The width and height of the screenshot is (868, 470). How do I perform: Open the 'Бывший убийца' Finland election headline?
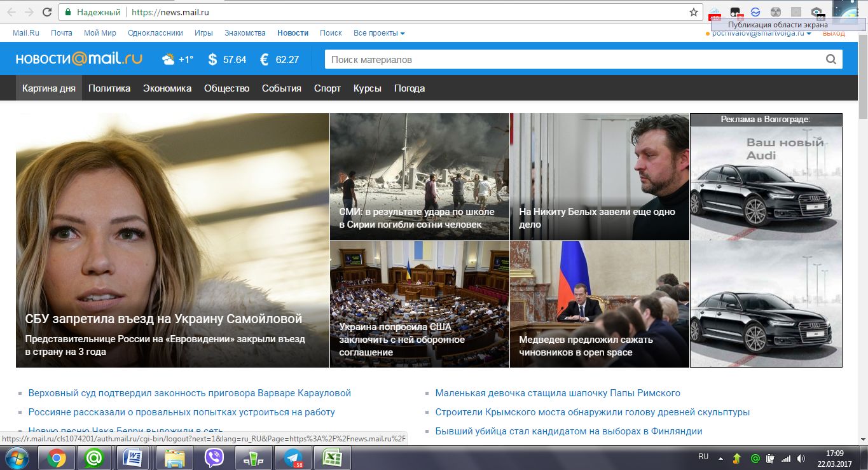(568, 431)
